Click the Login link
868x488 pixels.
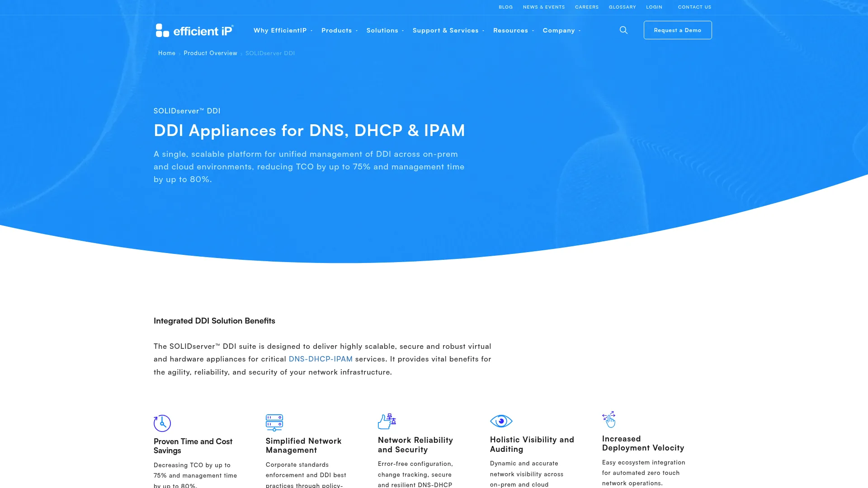654,7
